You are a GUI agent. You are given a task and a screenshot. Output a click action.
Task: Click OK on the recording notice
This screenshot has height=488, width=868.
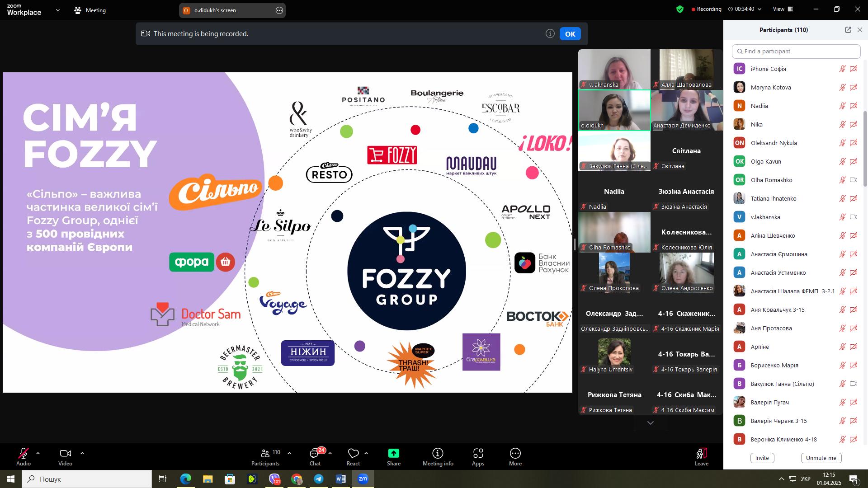[570, 34]
